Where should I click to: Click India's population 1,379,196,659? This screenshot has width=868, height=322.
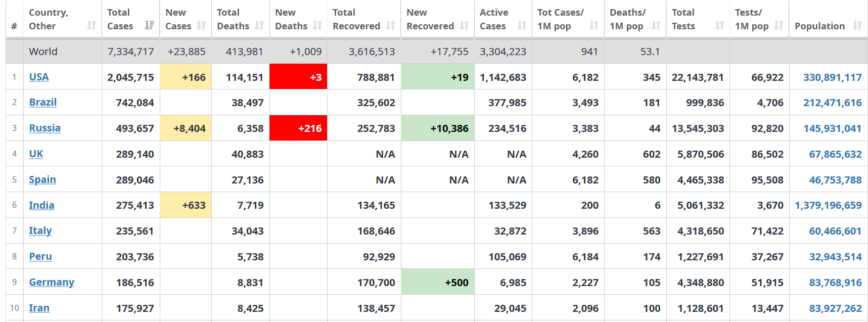829,205
